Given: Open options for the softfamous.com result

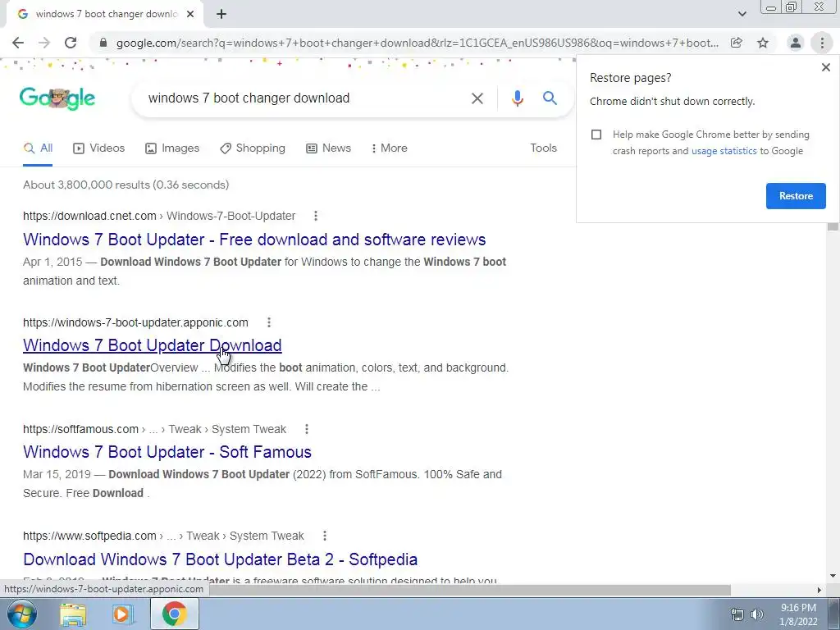Looking at the screenshot, I should [x=307, y=429].
